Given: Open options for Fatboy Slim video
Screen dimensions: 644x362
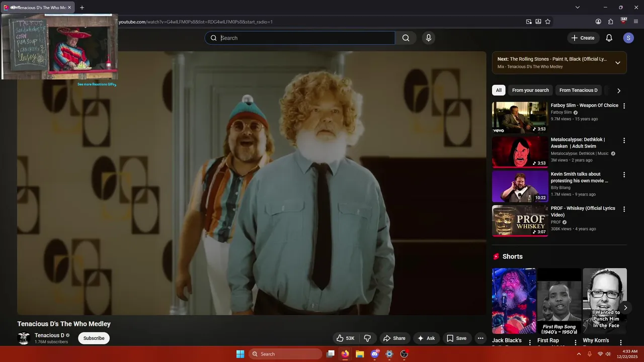Looking at the screenshot, I should click(x=624, y=106).
